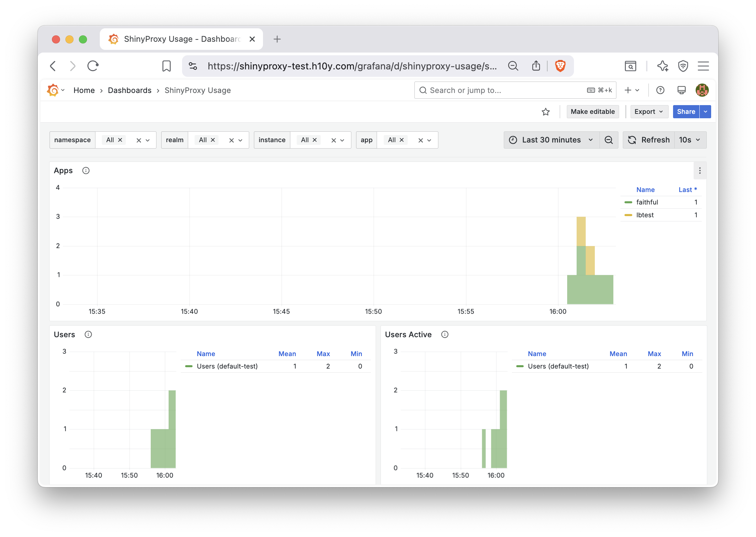The image size is (756, 537).
Task: Click the plus icon to add a new item
Action: click(628, 90)
